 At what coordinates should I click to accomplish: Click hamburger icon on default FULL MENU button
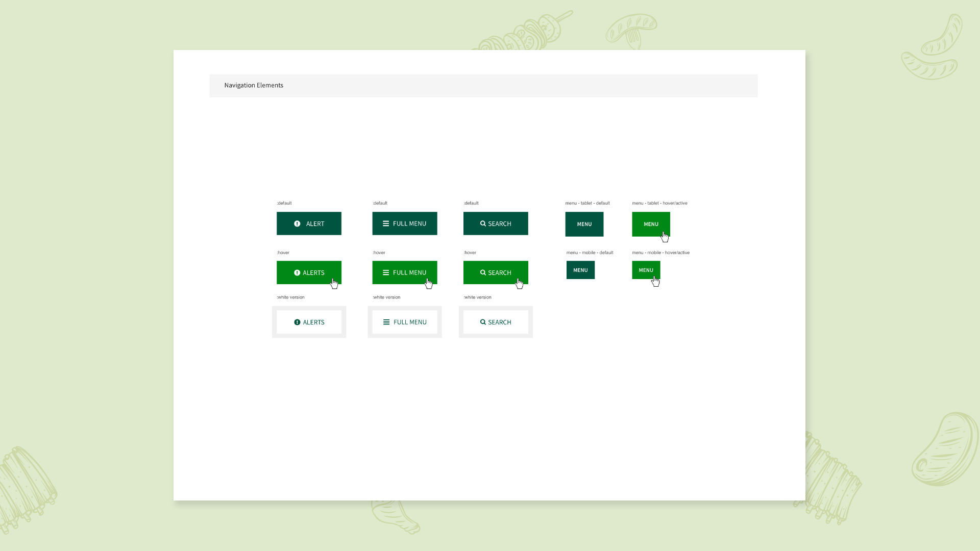(386, 223)
